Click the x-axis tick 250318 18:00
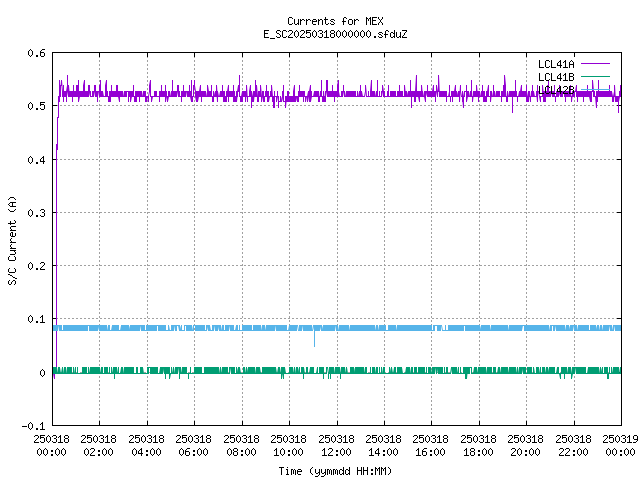Image resolution: width=640 pixels, height=480 pixels. (x=478, y=445)
